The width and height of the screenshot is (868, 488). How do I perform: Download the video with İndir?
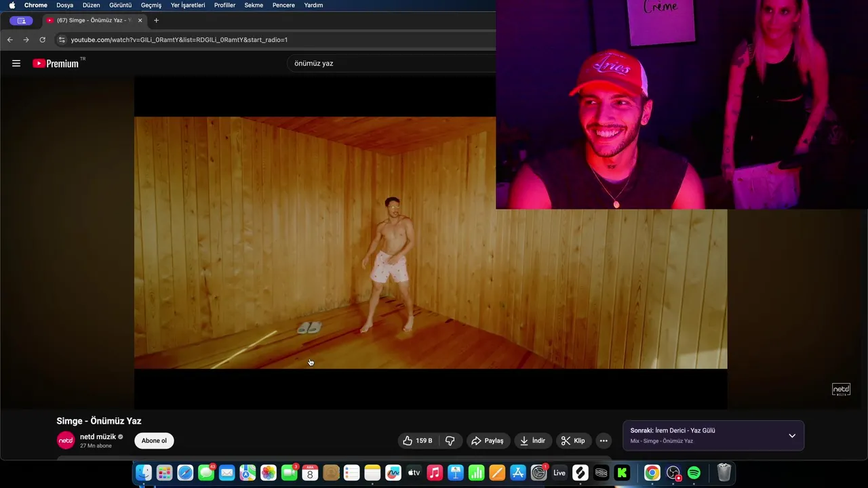point(533,441)
